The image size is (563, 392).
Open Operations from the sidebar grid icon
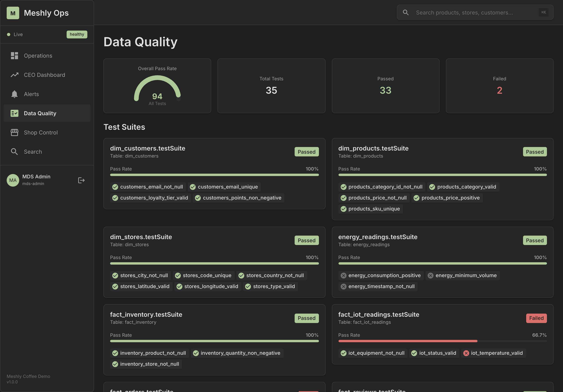click(14, 56)
